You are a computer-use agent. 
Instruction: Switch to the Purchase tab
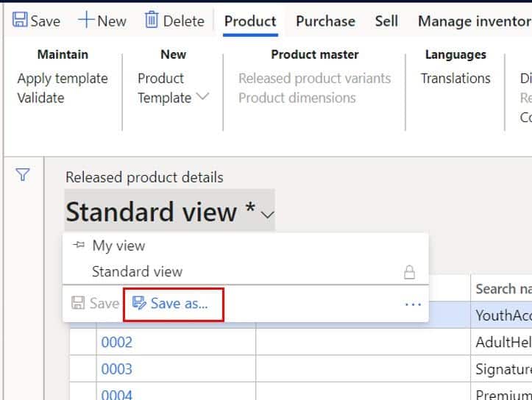(x=325, y=21)
